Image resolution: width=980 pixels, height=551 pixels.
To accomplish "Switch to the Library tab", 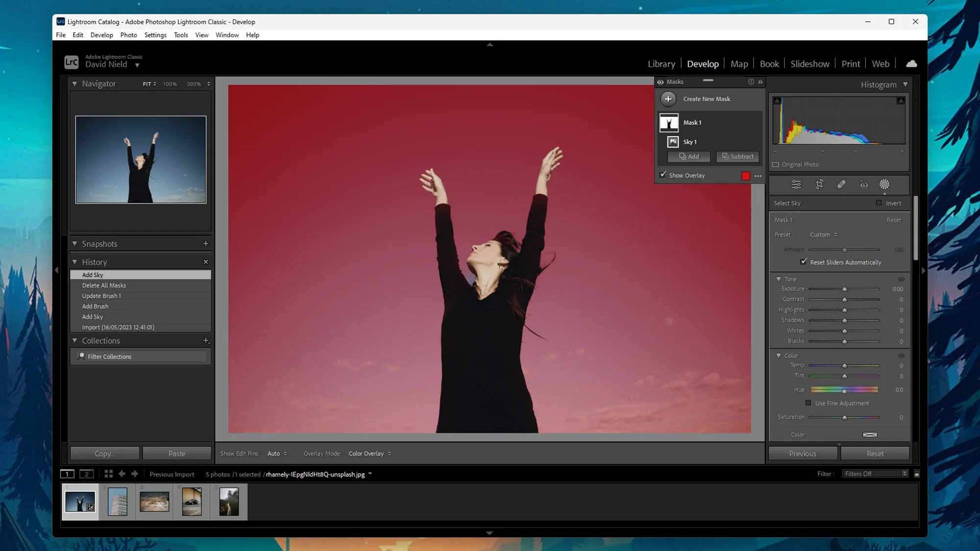I will (x=661, y=64).
